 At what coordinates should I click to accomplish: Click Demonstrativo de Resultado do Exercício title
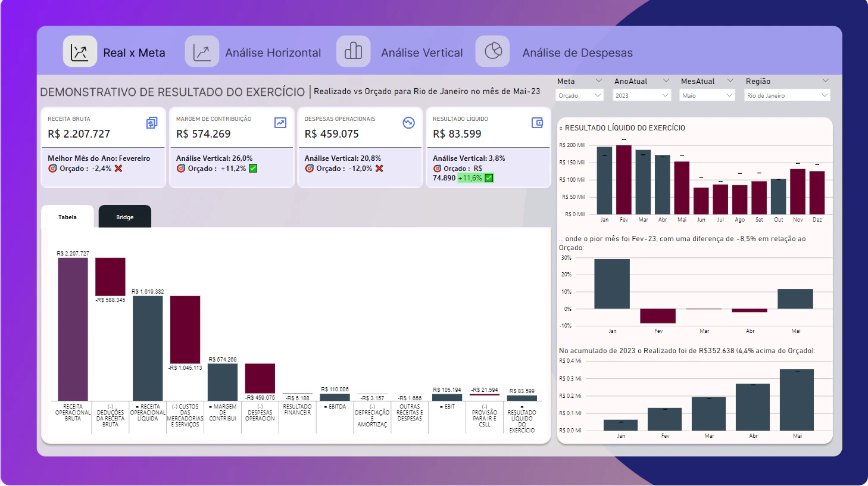coord(173,92)
